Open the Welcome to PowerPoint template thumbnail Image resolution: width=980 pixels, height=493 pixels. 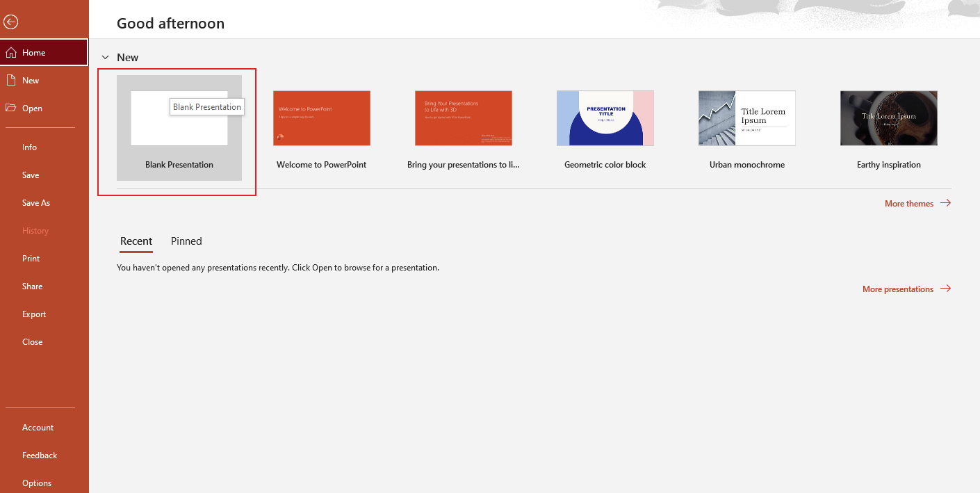click(322, 118)
